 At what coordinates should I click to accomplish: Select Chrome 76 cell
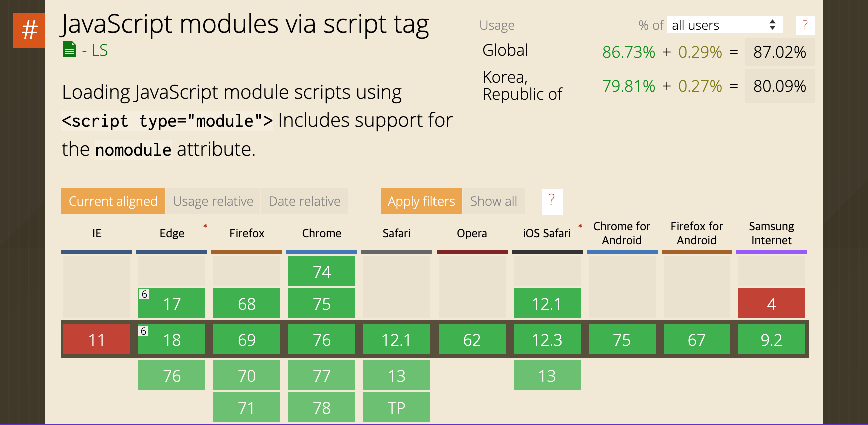[322, 339]
